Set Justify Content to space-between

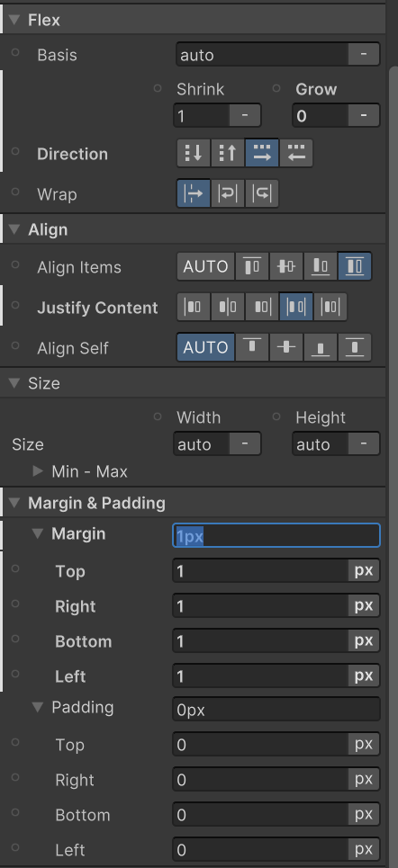tap(296, 308)
